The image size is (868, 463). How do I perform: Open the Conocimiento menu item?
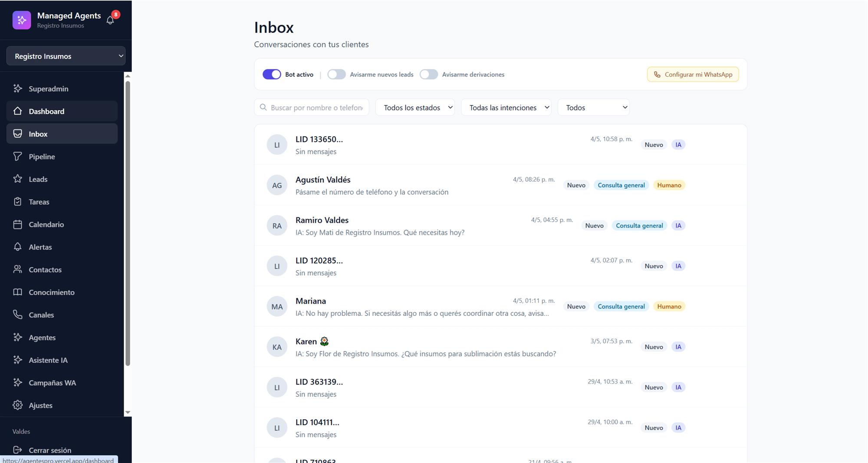coord(62,292)
